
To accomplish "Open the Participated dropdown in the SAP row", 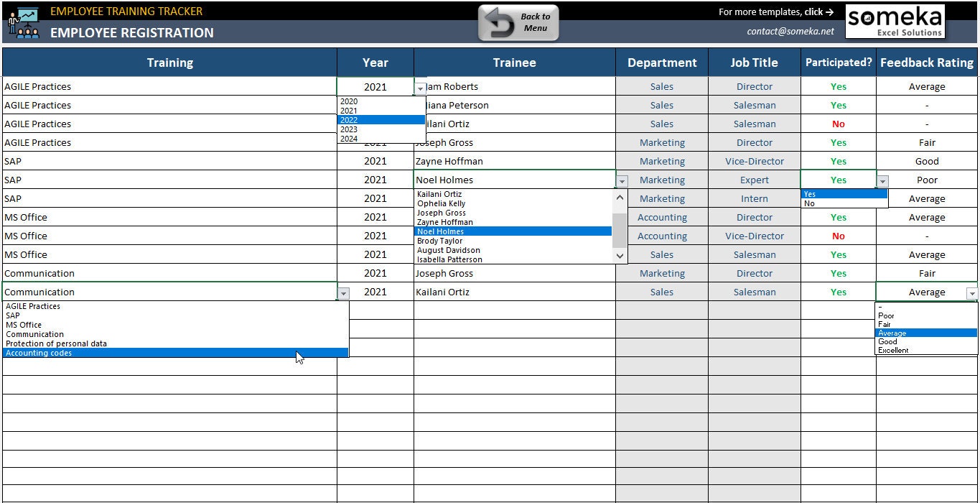I will (x=882, y=180).
